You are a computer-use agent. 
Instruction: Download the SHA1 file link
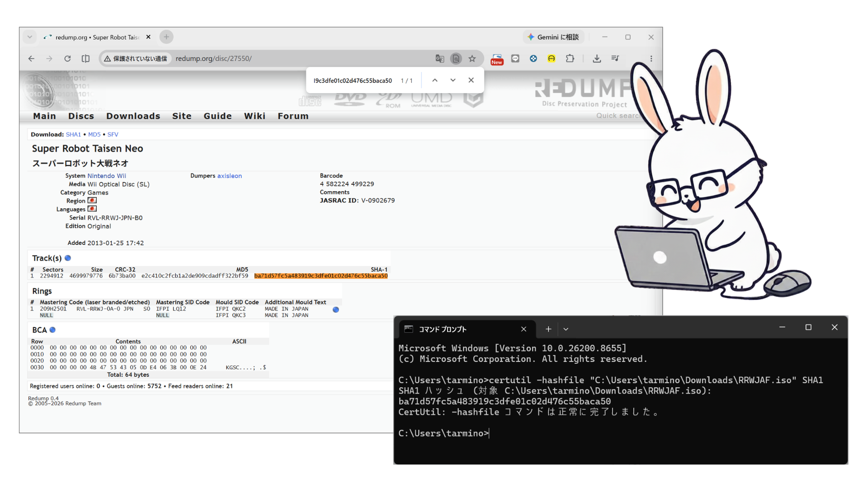pyautogui.click(x=73, y=135)
